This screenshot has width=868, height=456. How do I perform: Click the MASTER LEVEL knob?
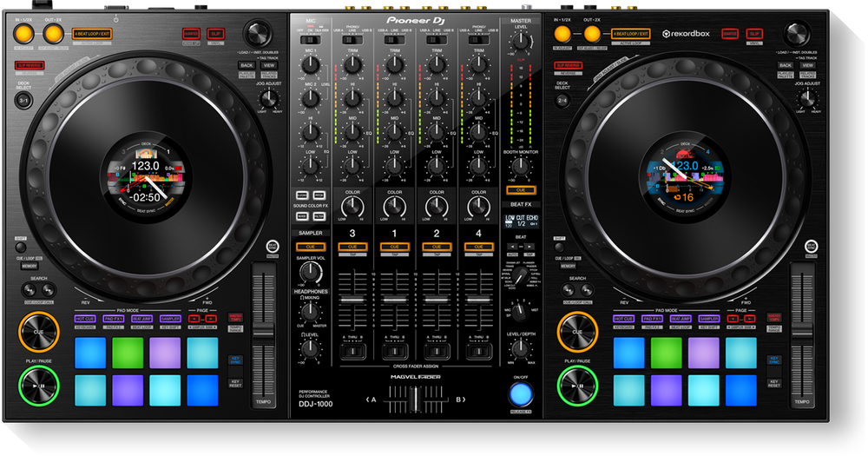pos(520,41)
